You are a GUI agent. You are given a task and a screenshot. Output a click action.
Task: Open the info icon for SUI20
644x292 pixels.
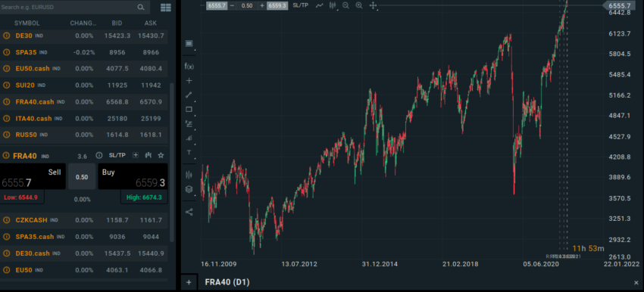coord(6,85)
